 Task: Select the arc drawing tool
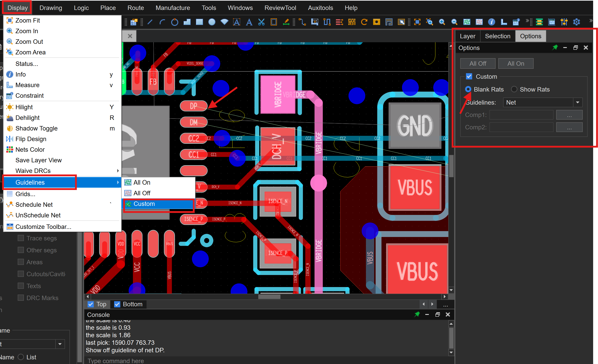pos(162,22)
